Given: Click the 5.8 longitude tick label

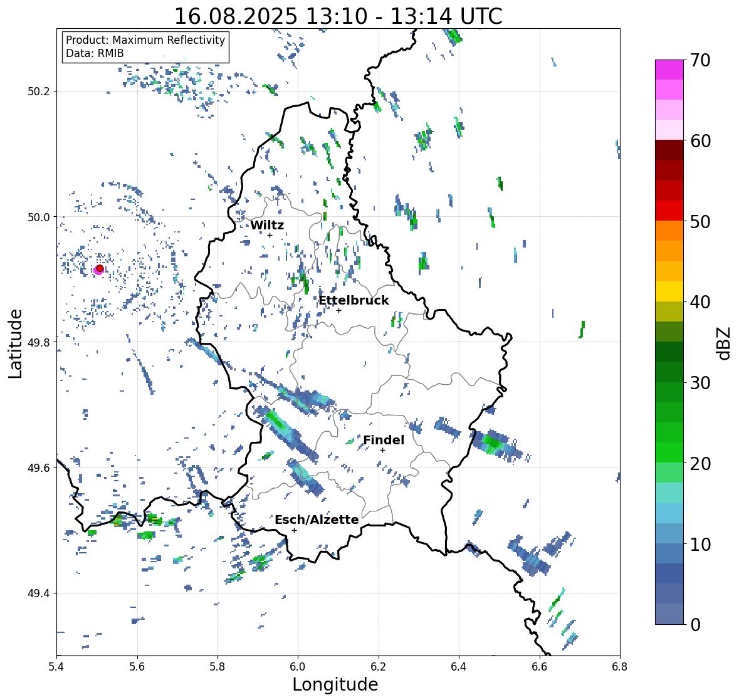Looking at the screenshot, I should [218, 667].
